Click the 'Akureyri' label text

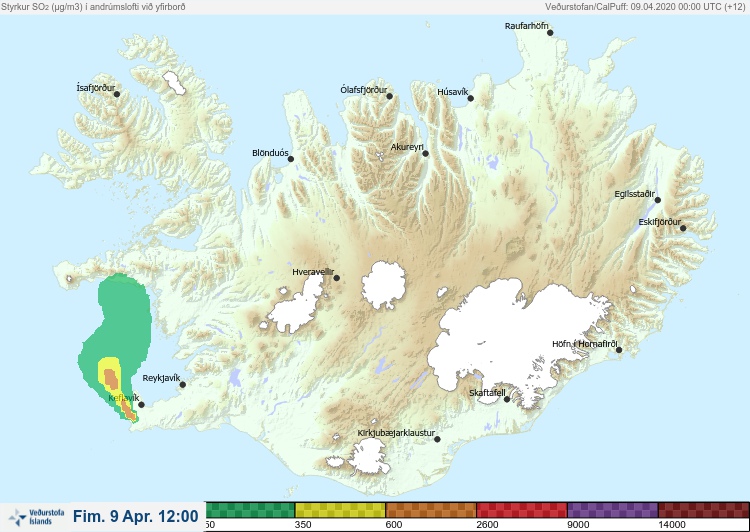tap(408, 147)
